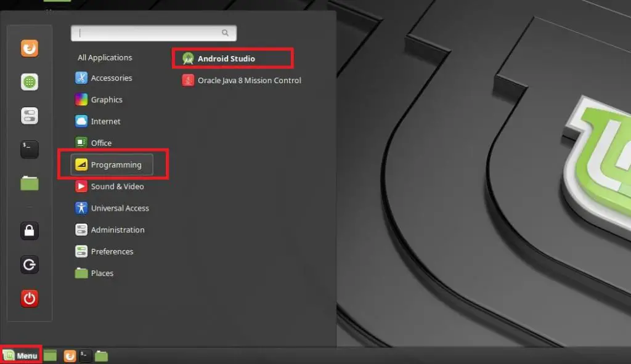Focus the menu search field

pos(153,33)
